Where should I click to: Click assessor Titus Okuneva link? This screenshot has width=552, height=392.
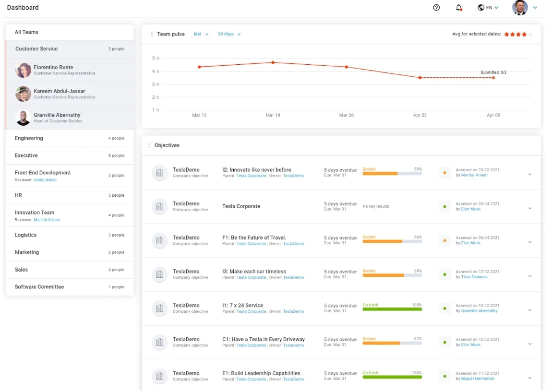[474, 277]
